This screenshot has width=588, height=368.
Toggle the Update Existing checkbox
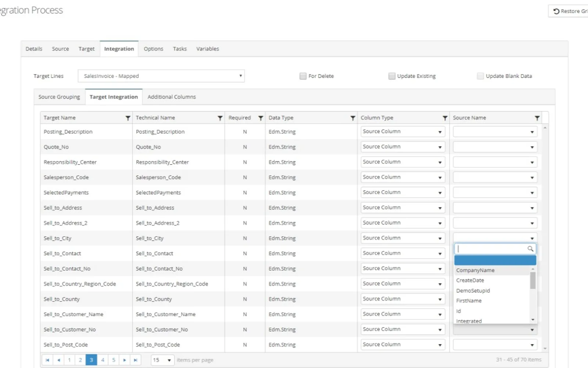click(392, 76)
